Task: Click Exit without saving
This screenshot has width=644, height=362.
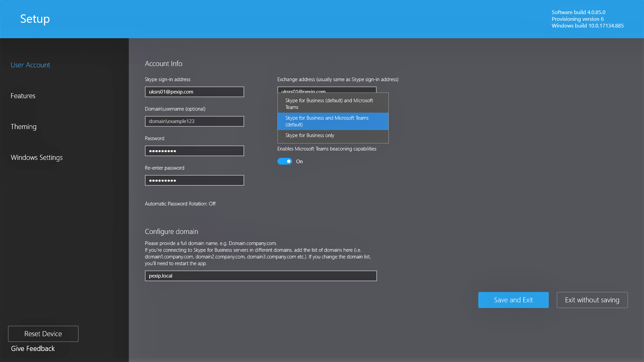Action: (x=592, y=300)
